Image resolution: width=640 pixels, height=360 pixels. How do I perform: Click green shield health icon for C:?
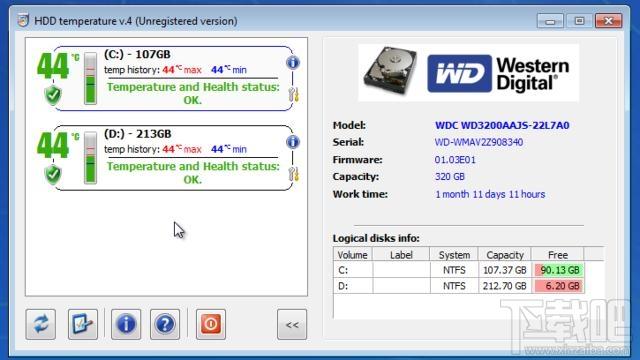(53, 96)
